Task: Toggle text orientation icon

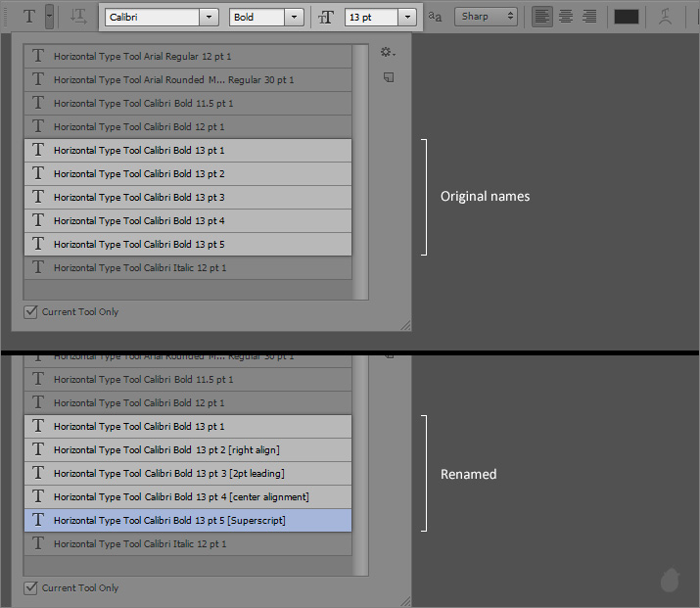Action: 78,17
